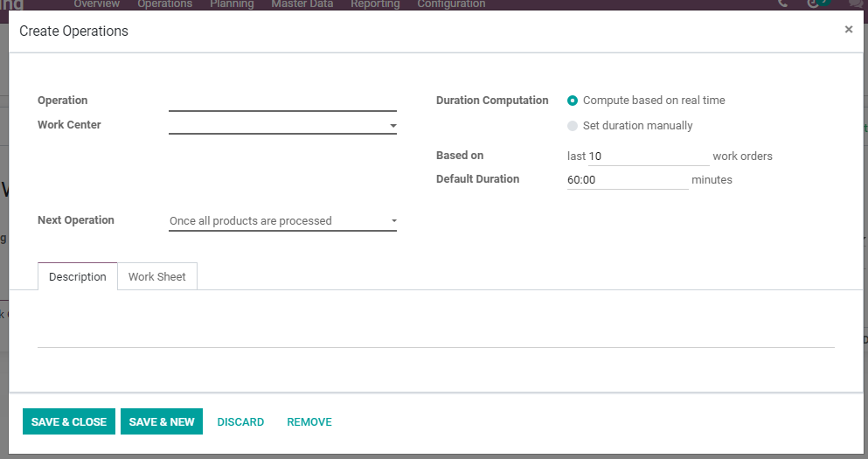Click the last work orders count field
The width and height of the screenshot is (868, 459).
click(649, 156)
